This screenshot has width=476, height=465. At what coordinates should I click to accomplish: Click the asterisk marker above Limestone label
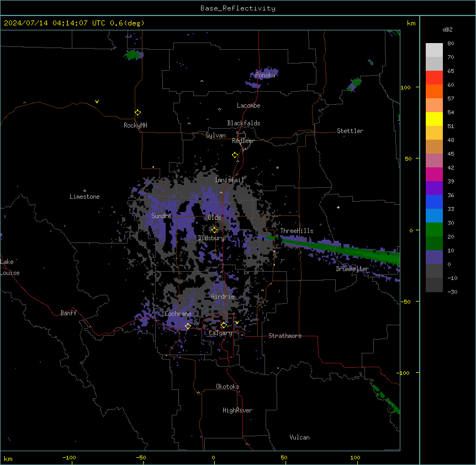pyautogui.click(x=84, y=191)
